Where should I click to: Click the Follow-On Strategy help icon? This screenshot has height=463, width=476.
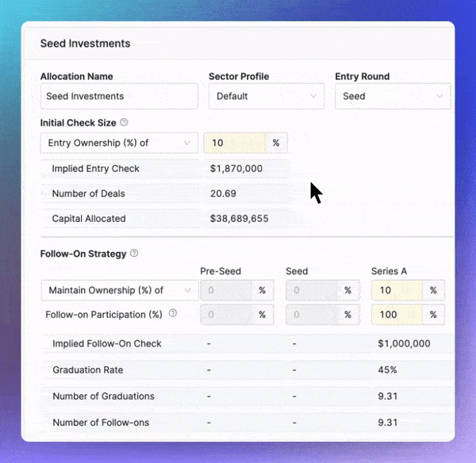[134, 253]
